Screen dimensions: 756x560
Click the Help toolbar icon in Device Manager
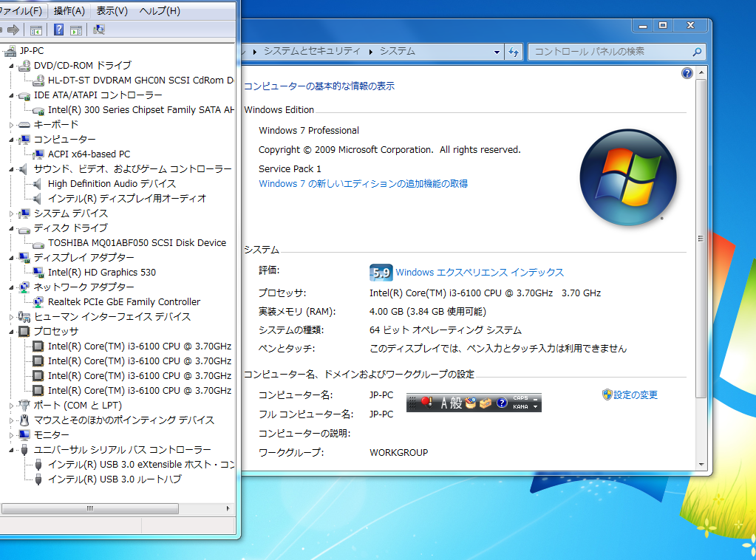(x=60, y=30)
